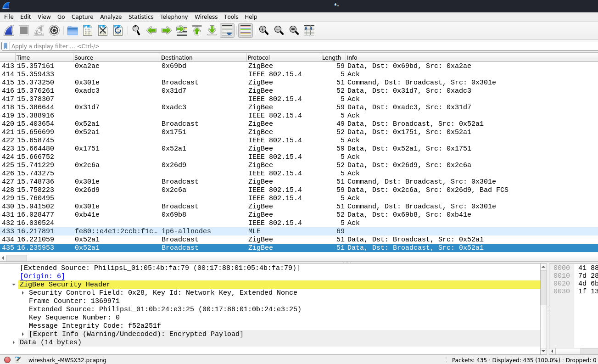Follow the Origin: 6 link
This screenshot has width=598, height=364.
pos(42,276)
